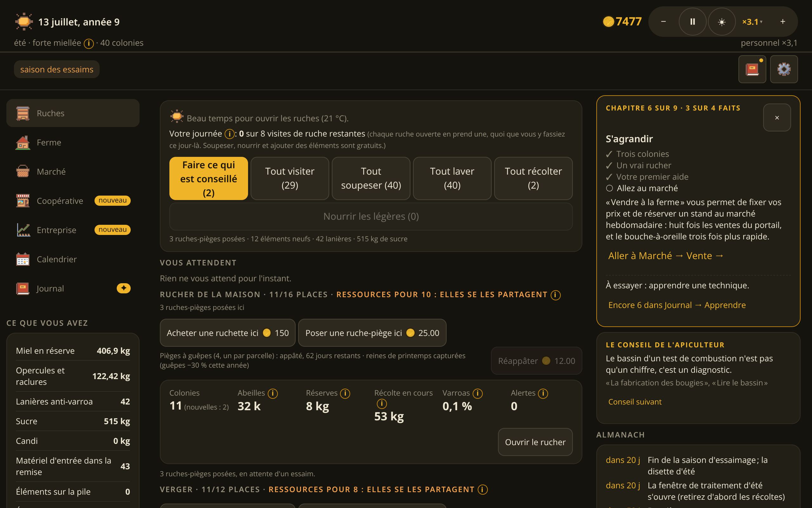Click Acheter une ruchette ici button
Screen dimensions: 812x508
point(228,333)
